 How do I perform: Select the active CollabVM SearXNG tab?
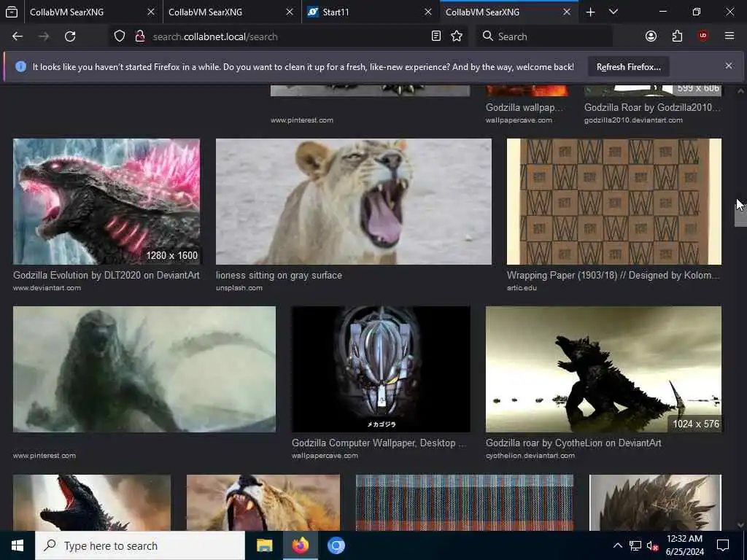pos(508,12)
